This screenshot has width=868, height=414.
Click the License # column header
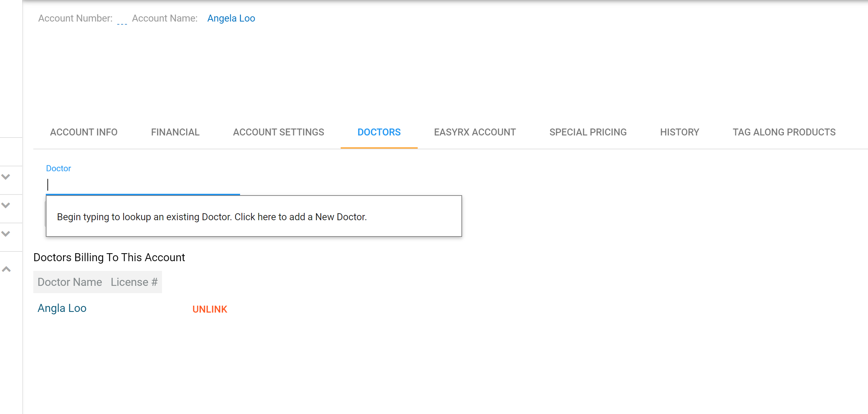[134, 282]
